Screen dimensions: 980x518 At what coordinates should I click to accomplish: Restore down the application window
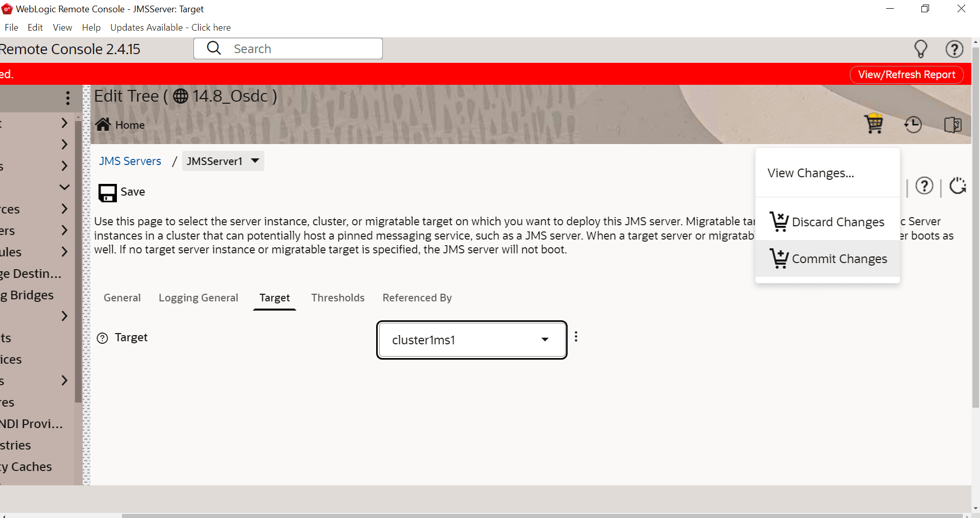click(925, 9)
